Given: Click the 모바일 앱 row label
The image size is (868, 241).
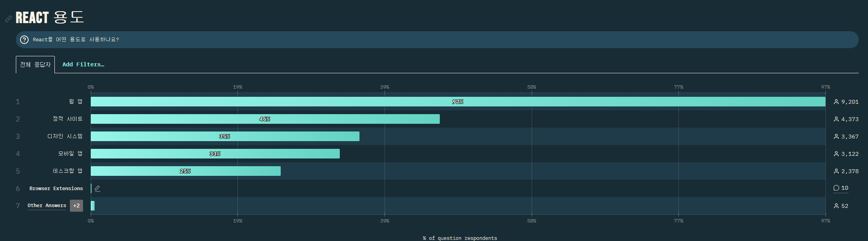Looking at the screenshot, I should click(70, 153).
